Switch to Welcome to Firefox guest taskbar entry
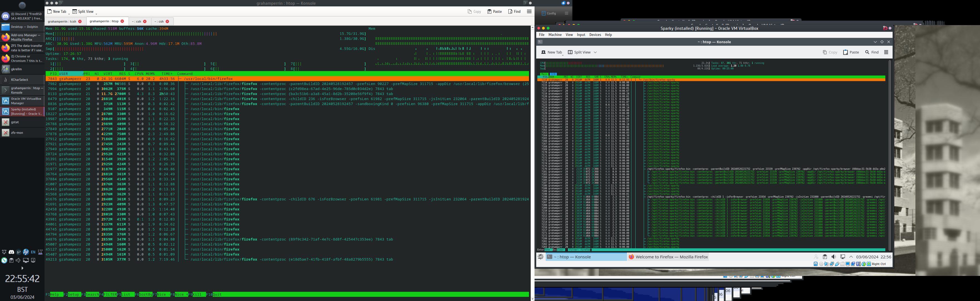980x301 pixels. tap(668, 257)
